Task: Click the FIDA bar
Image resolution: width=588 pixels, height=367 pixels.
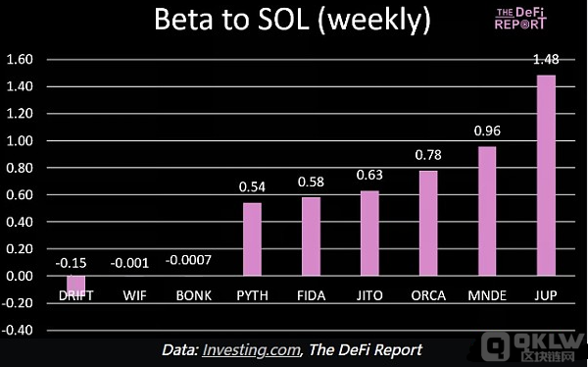Action: (x=312, y=236)
